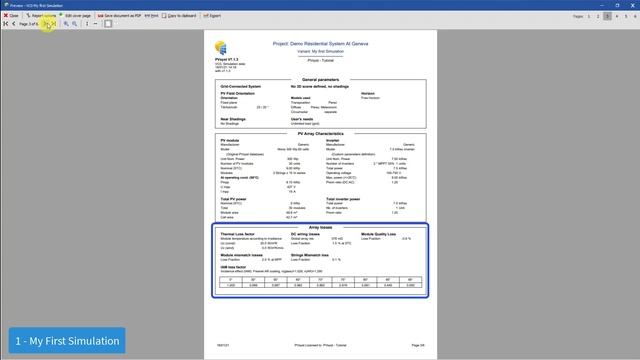Click the PVsyst logo on report
This screenshot has height=360, width=640.
(221, 48)
